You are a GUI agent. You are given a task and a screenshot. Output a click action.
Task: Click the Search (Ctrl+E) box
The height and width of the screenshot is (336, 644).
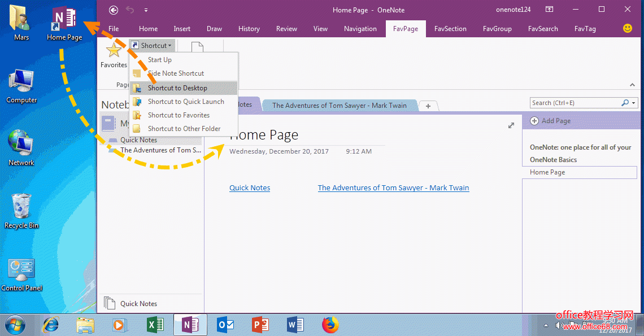pos(575,103)
